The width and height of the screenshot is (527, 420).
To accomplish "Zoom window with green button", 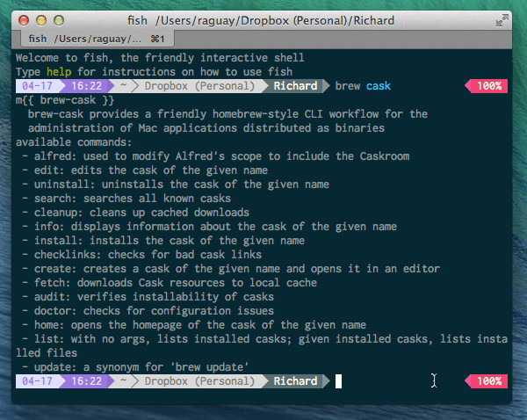I will click(x=59, y=20).
